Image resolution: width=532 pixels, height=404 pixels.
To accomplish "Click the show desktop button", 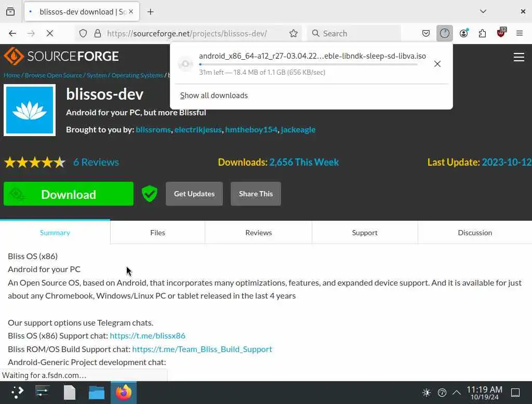I will click(515, 393).
